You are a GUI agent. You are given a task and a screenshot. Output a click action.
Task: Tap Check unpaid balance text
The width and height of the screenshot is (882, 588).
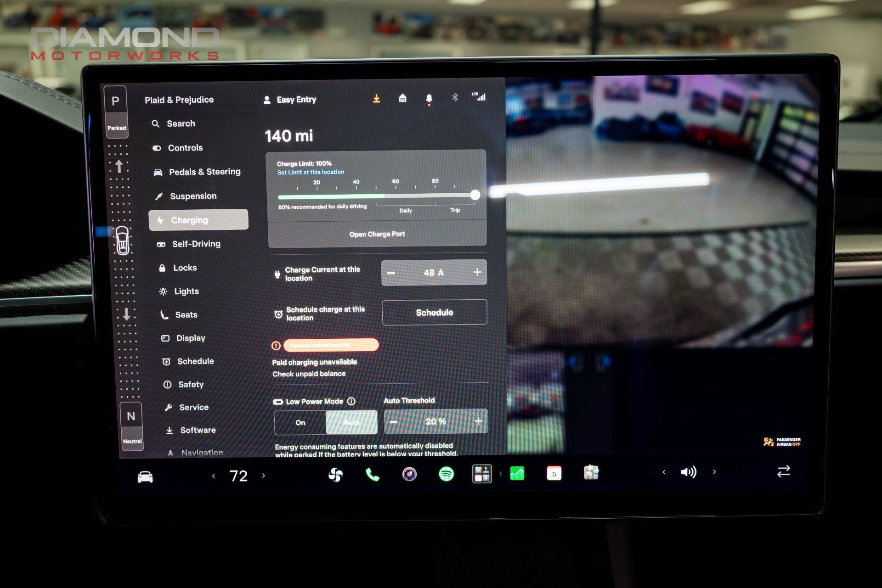pos(309,374)
